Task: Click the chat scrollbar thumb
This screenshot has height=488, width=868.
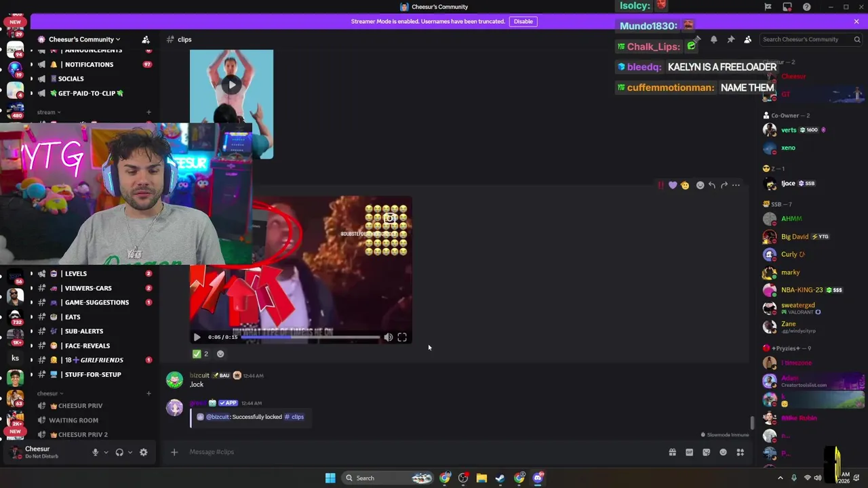Action: 751,423
